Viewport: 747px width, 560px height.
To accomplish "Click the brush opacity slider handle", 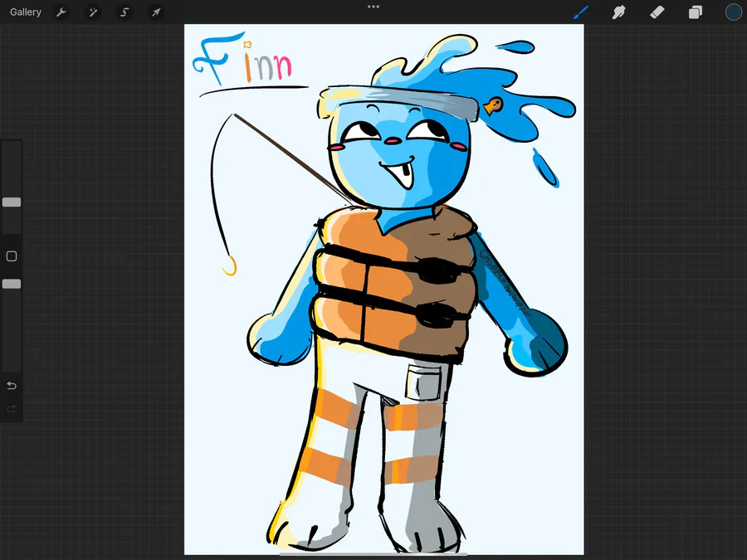I will (x=12, y=284).
